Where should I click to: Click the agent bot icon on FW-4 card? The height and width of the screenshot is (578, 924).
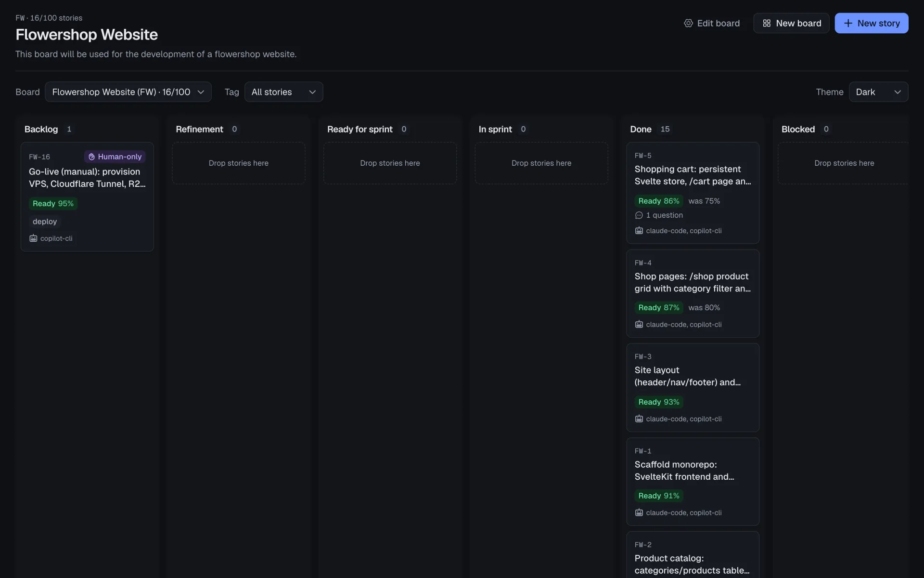pyautogui.click(x=639, y=325)
